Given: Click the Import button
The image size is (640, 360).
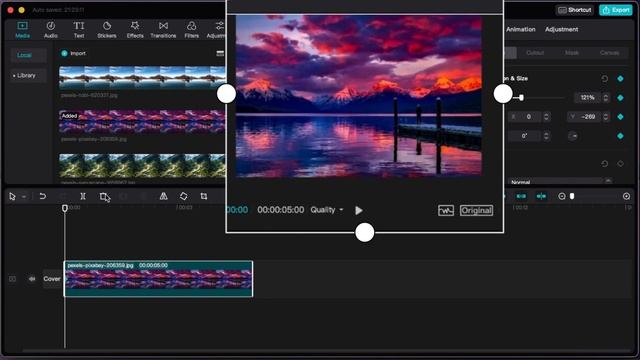Looking at the screenshot, I should point(73,53).
